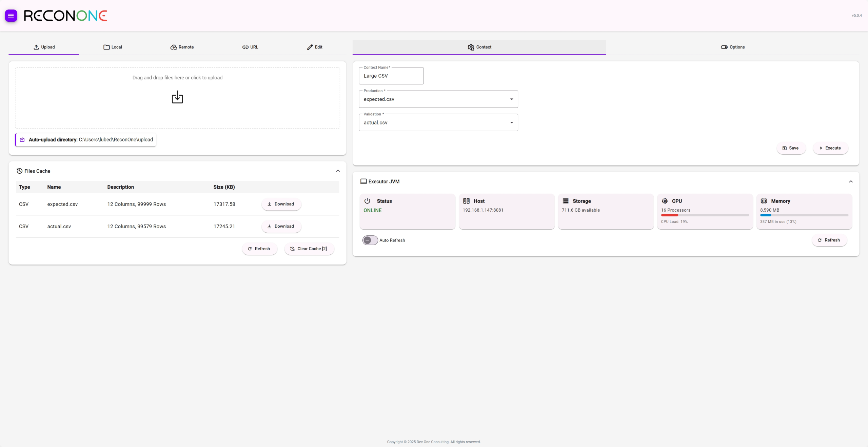Screen dimensions: 868x447
Task: Click the Description column header
Action: click(x=120, y=187)
